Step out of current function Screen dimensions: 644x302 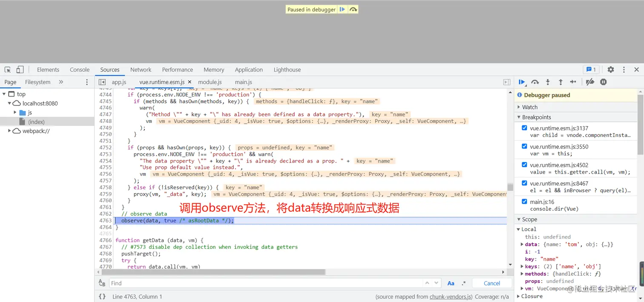[x=561, y=82]
